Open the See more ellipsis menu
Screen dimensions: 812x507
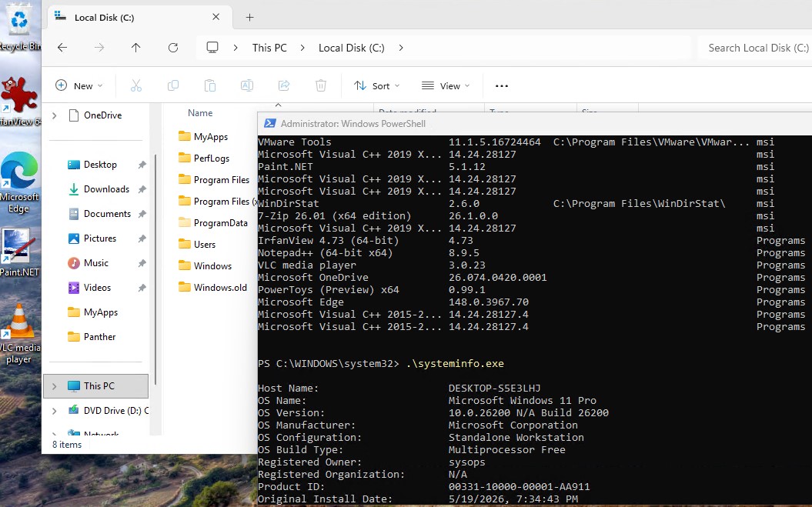tap(501, 86)
